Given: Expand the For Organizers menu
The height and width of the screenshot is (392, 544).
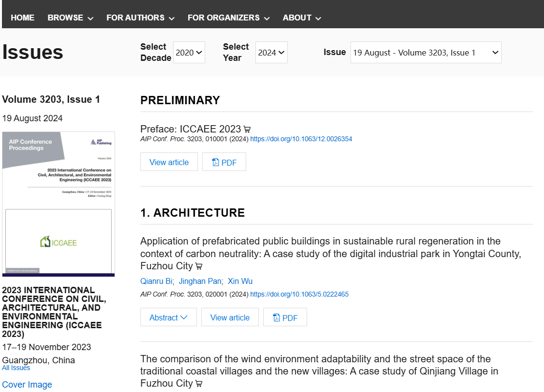Looking at the screenshot, I should click(228, 18).
